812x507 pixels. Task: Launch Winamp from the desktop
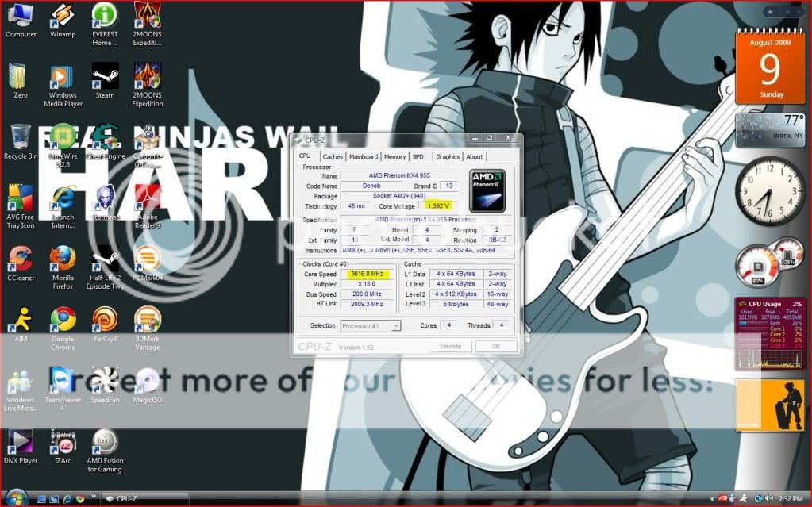tap(63, 21)
